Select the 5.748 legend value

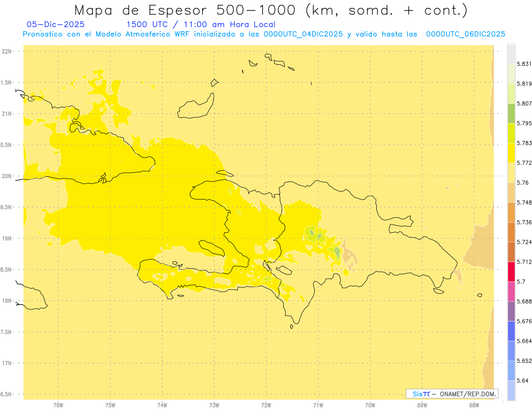524,203
